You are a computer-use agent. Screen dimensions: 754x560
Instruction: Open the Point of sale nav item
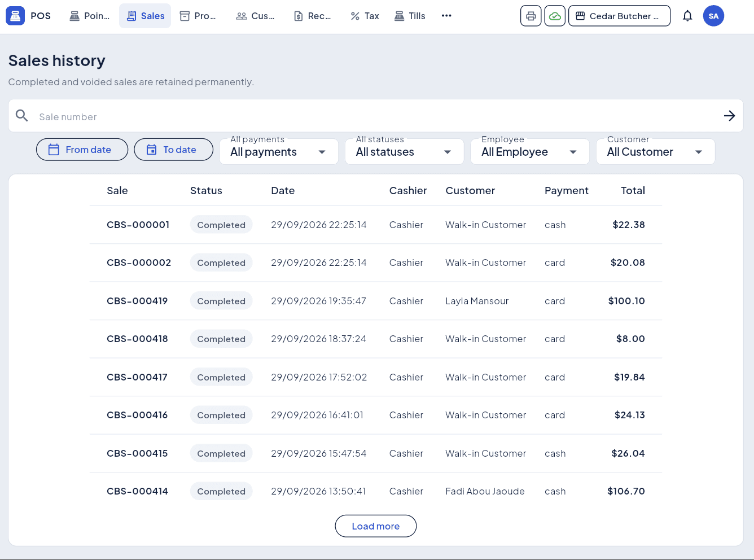pyautogui.click(x=89, y=16)
